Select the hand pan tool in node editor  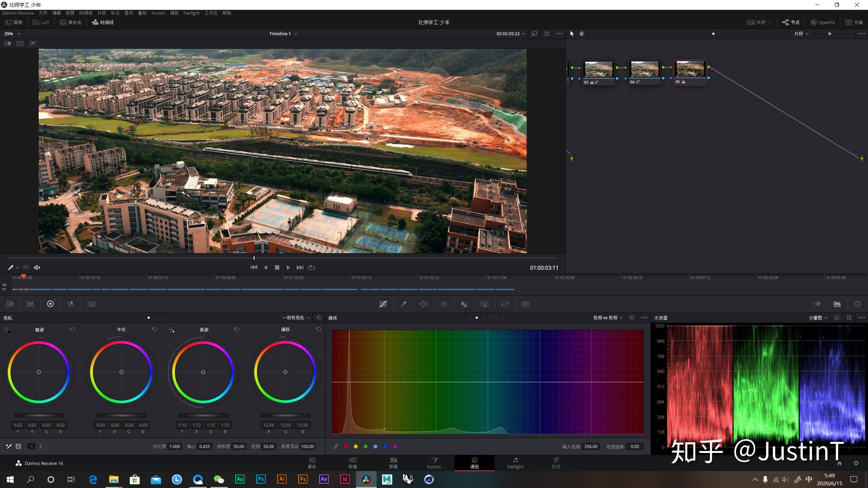click(581, 34)
